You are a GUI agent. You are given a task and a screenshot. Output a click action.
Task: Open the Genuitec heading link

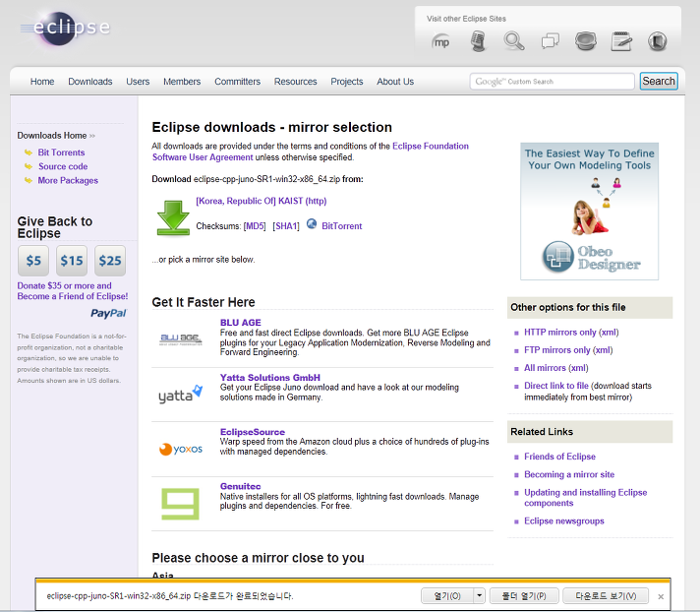[x=241, y=486]
